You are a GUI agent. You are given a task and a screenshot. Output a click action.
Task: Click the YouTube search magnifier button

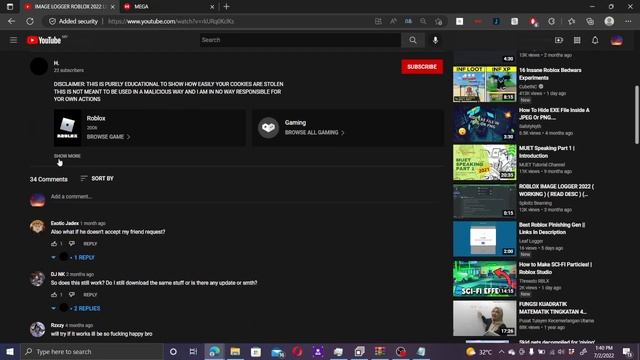point(413,40)
